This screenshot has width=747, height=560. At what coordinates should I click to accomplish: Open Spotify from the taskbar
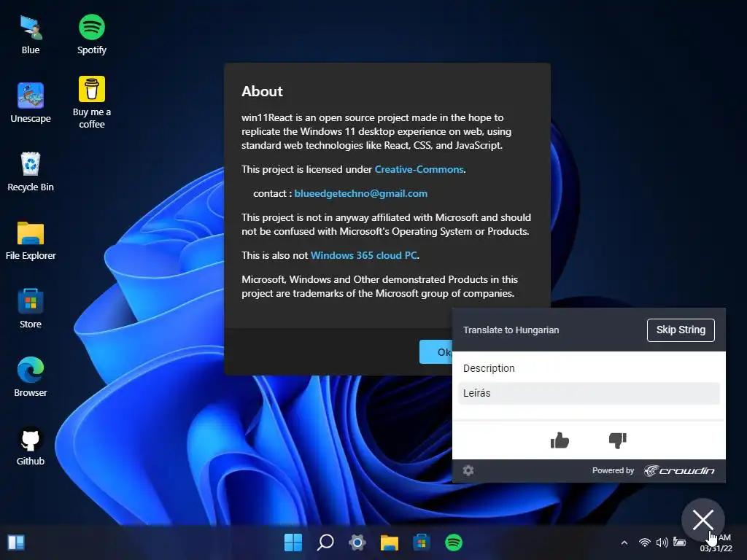454,542
